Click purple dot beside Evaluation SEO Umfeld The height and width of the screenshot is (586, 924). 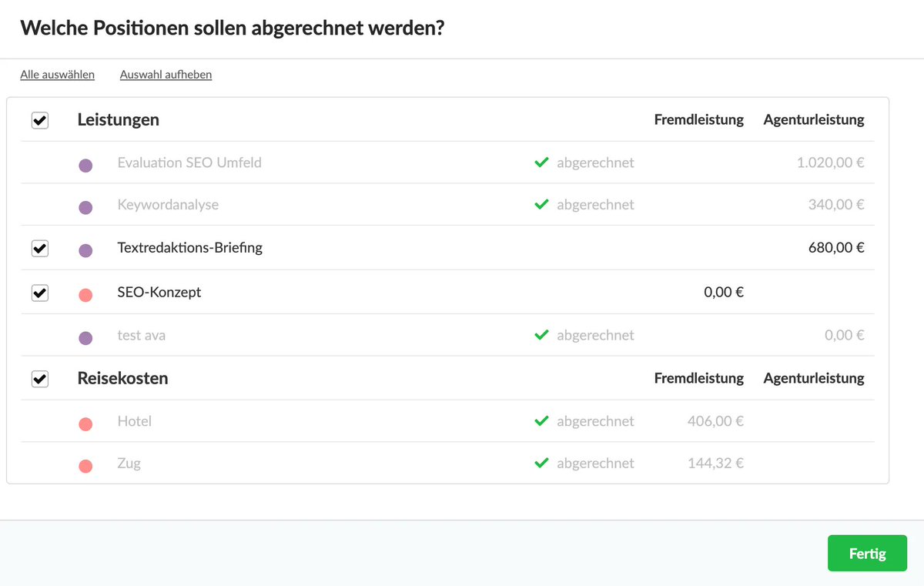tap(85, 166)
